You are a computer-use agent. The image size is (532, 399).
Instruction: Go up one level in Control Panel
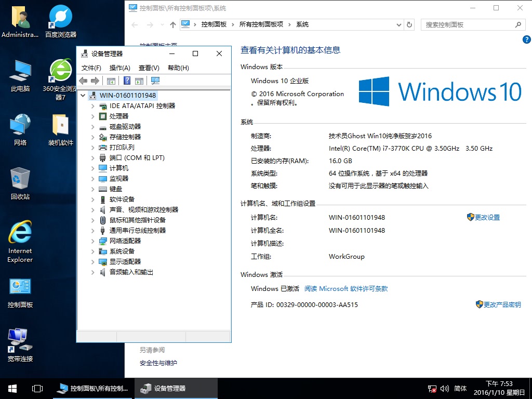coord(173,24)
